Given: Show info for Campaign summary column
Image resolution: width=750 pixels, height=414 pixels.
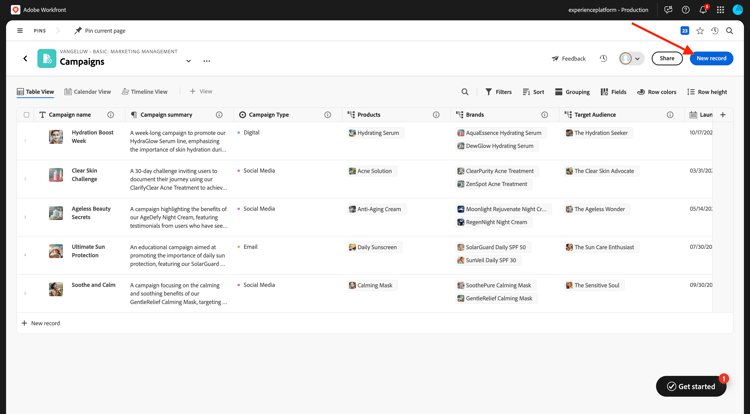Looking at the screenshot, I should click(219, 115).
